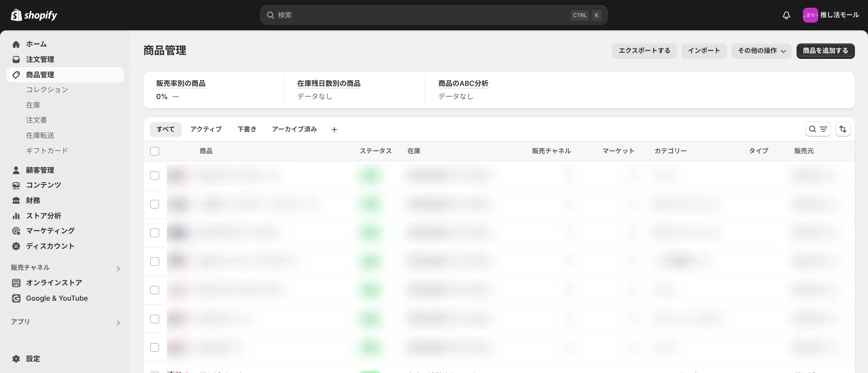Viewport: 868px width, 373px height.
Task: Click the 販売チャネル column header
Action: point(552,151)
